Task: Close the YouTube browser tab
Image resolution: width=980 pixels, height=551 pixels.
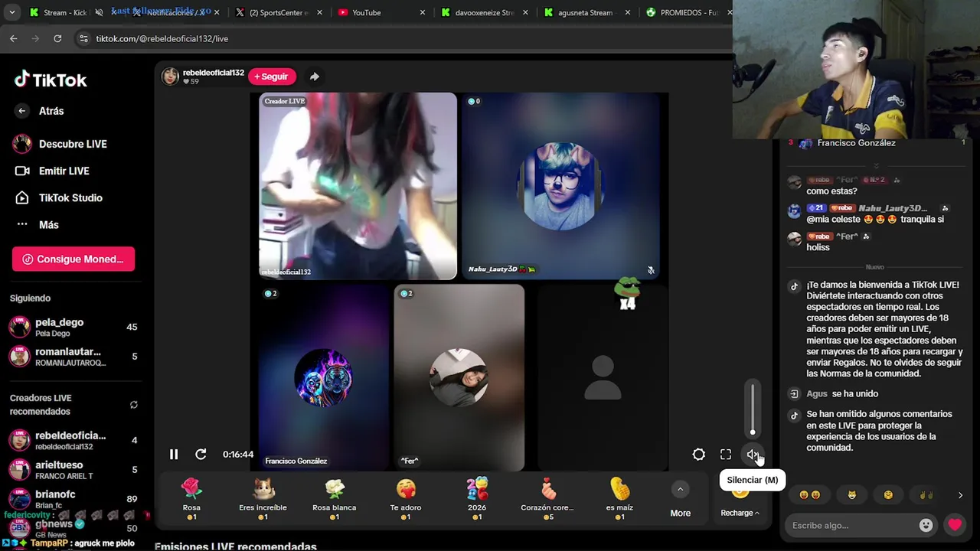Action: tap(423, 12)
